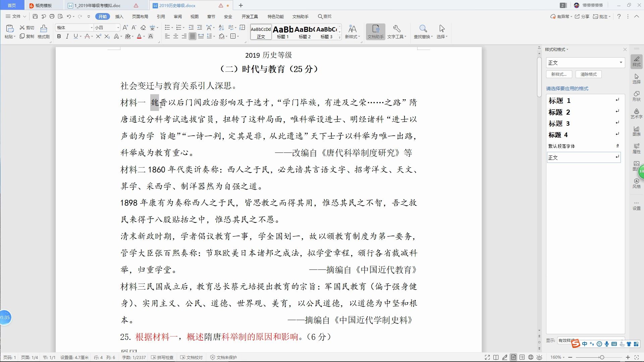Switch to web layout globe icon
The height and width of the screenshot is (362, 644).
[531, 357]
